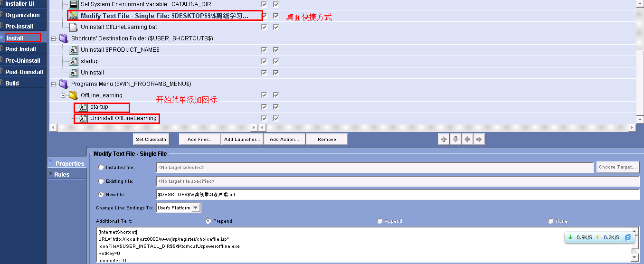Collapse the Programs Menu tree node
This screenshot has height=264, width=644.
click(53, 84)
